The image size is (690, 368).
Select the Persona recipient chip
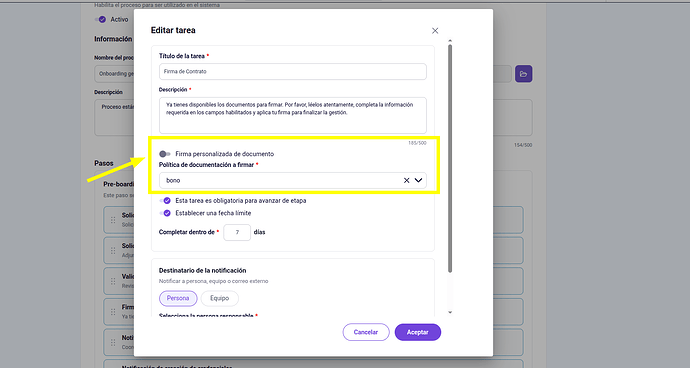178,298
